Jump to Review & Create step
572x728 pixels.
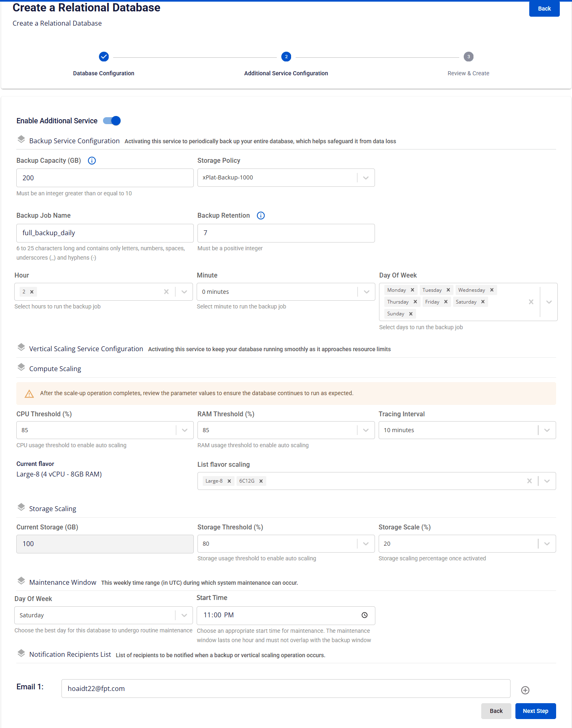(469, 57)
